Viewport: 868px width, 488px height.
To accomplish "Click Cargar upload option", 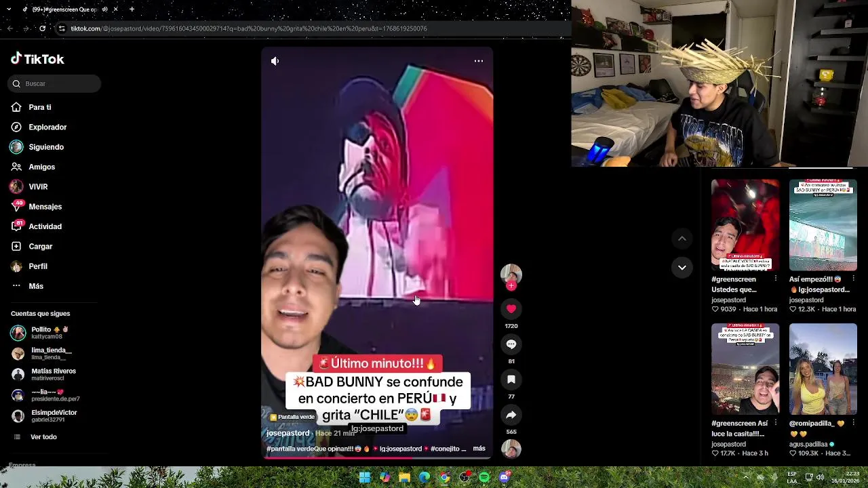I will 32,246.
